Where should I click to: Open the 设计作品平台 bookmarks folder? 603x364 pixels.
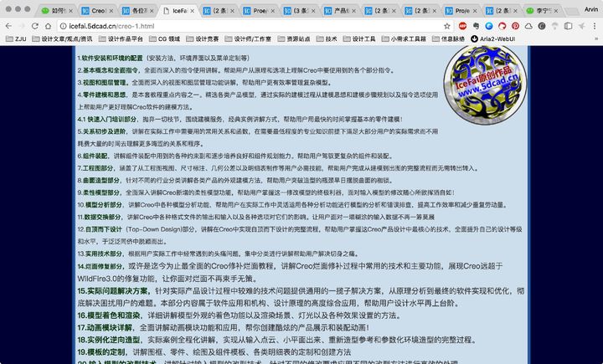coord(121,38)
